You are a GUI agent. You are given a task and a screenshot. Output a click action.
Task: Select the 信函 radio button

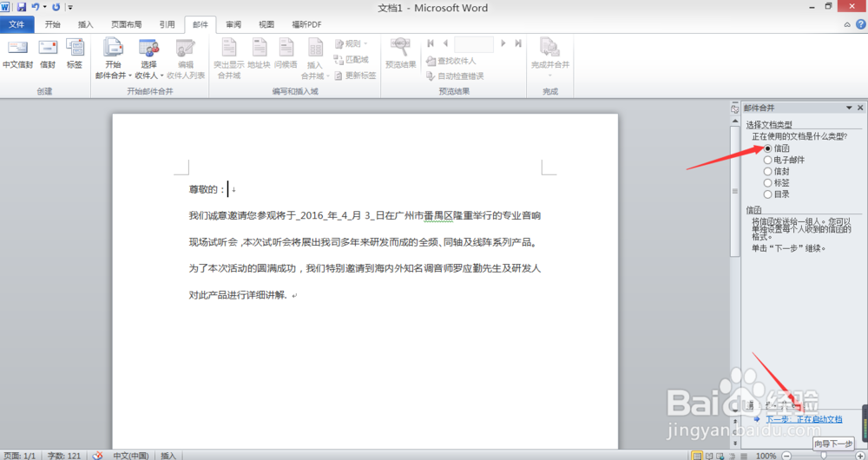768,148
